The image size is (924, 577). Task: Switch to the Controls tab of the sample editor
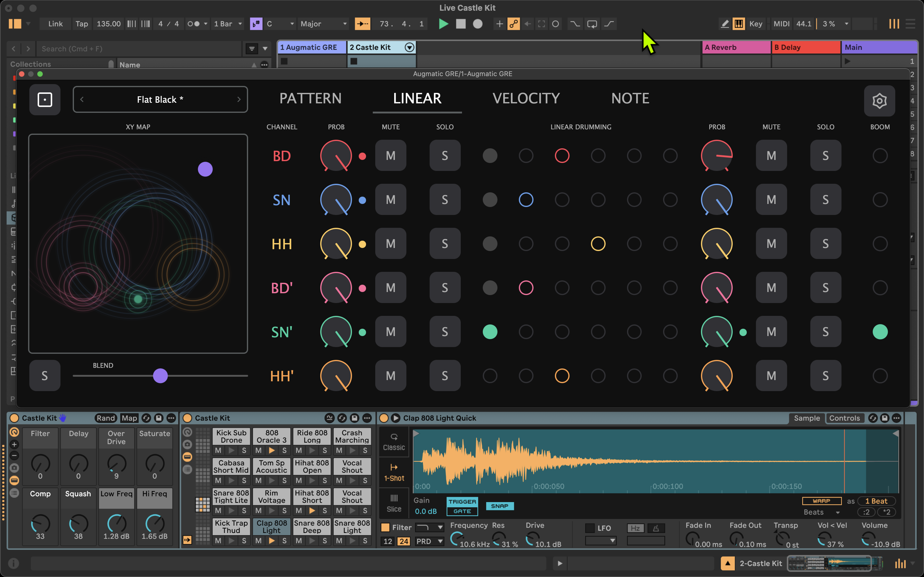[x=845, y=418]
